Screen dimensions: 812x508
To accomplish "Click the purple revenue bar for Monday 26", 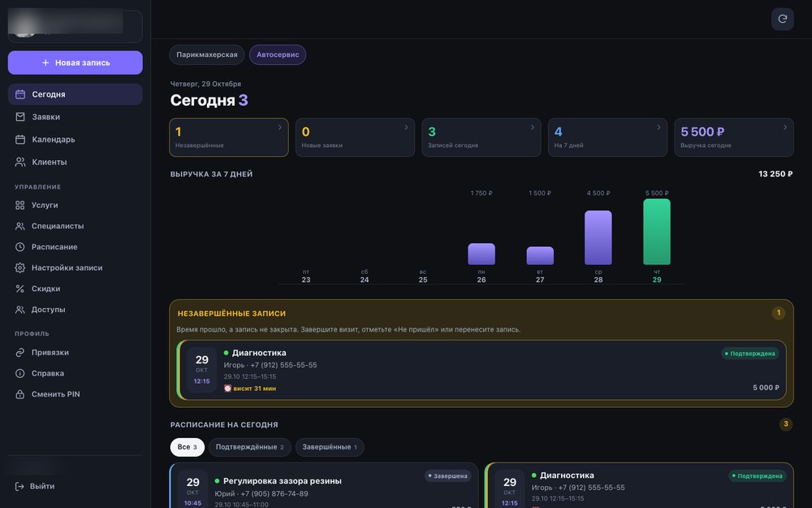I will 482,254.
